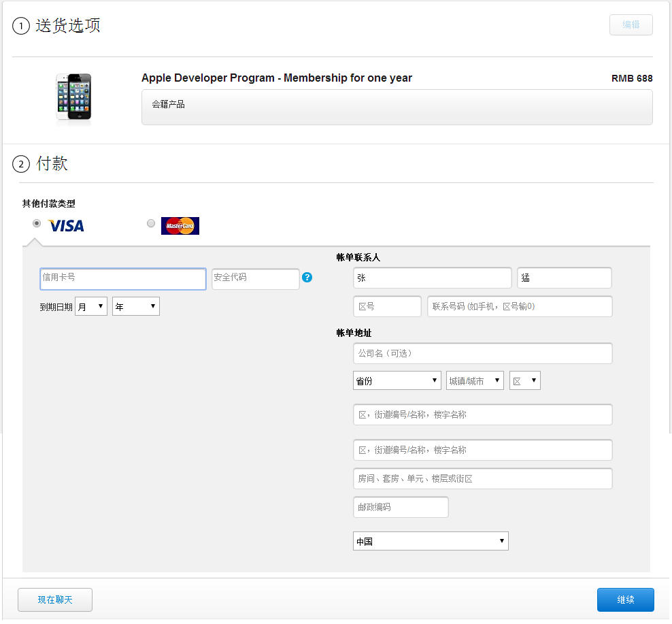Click the VISA card logo

[x=66, y=226]
